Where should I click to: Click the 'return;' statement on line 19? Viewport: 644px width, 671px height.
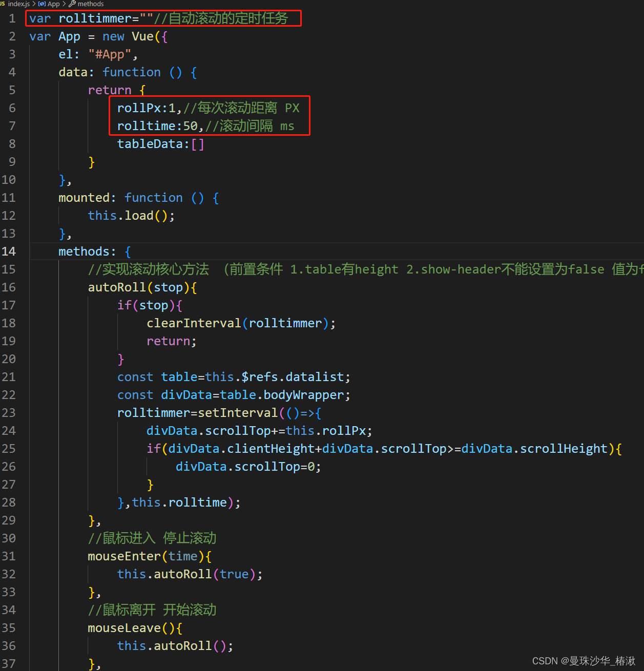click(172, 341)
